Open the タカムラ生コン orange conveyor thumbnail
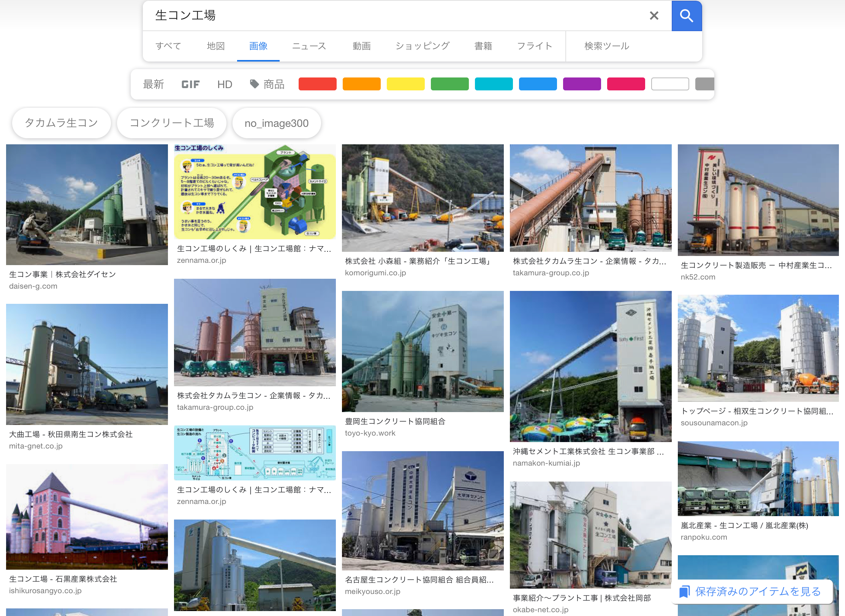 click(x=591, y=198)
